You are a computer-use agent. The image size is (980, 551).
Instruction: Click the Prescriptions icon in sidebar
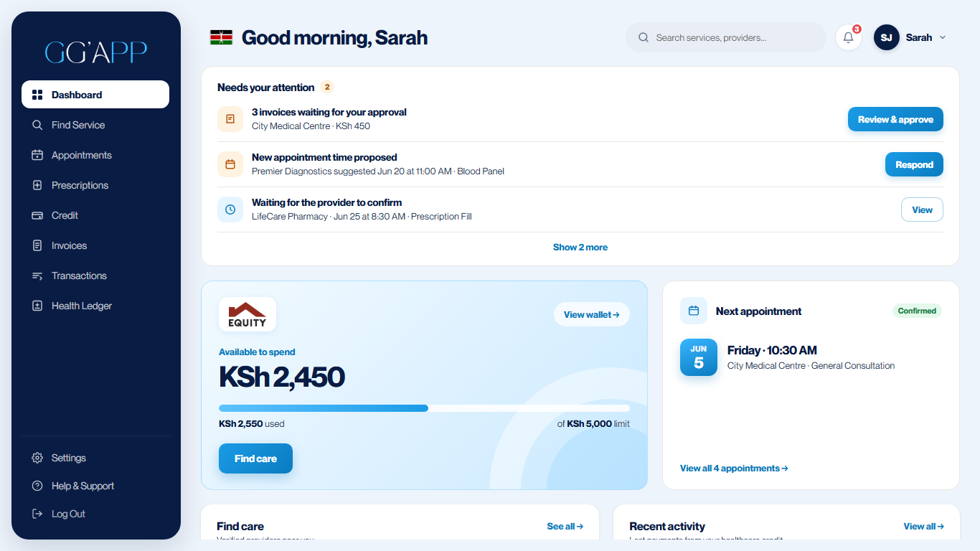tap(37, 185)
